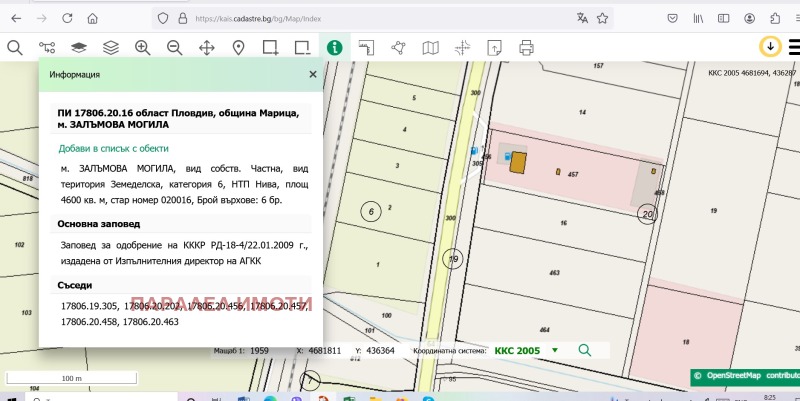The image size is (800, 401).
Task: Click the orange building in parcel 457
Action: point(518,162)
